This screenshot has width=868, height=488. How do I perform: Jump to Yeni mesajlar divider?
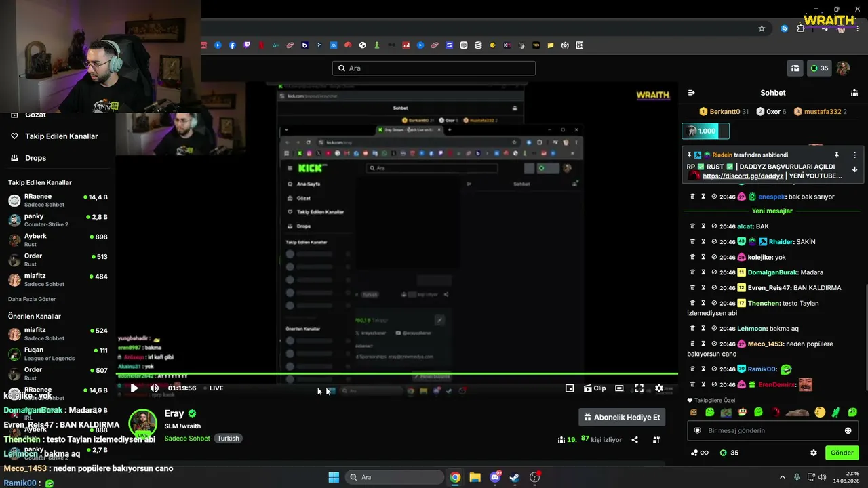coord(772,211)
